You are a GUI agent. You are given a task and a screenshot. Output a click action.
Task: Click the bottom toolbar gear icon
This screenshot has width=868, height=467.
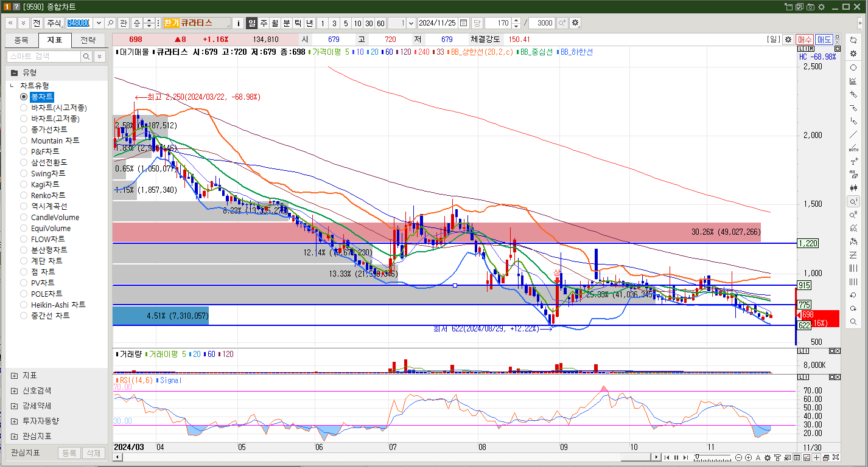[x=768, y=457]
